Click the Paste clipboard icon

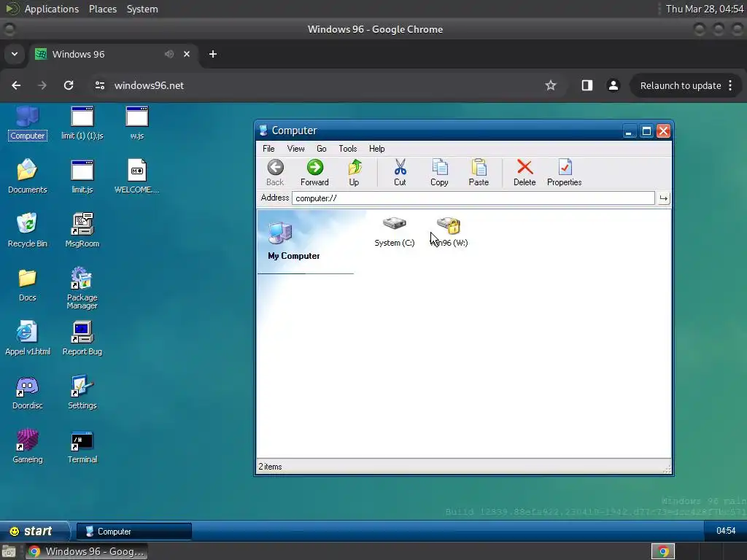(x=479, y=172)
